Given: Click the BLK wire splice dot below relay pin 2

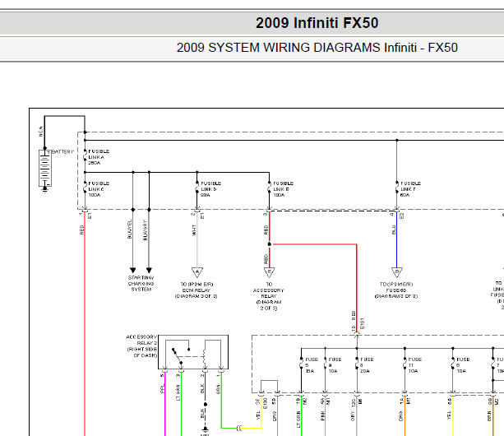Looking at the screenshot, I should pos(205,404).
